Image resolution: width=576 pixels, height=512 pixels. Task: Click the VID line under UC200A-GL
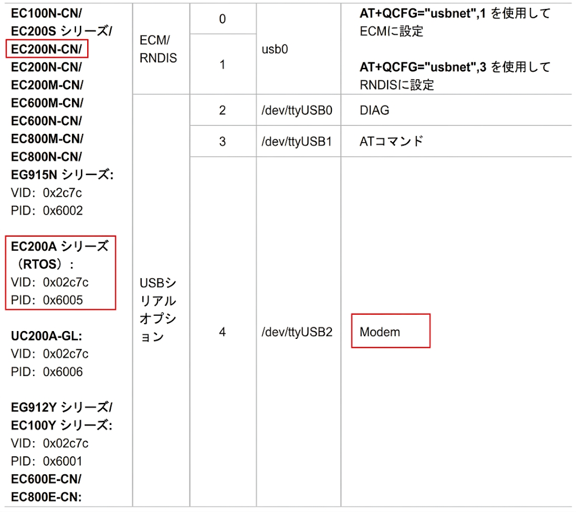point(50,354)
